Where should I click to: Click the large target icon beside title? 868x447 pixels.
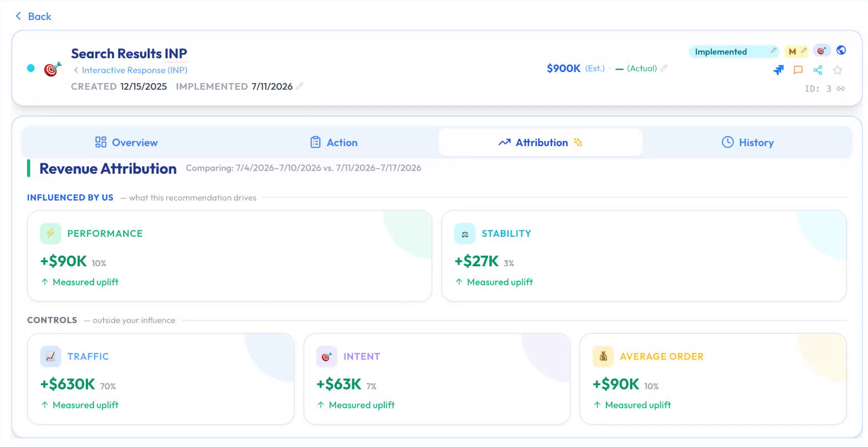[53, 69]
